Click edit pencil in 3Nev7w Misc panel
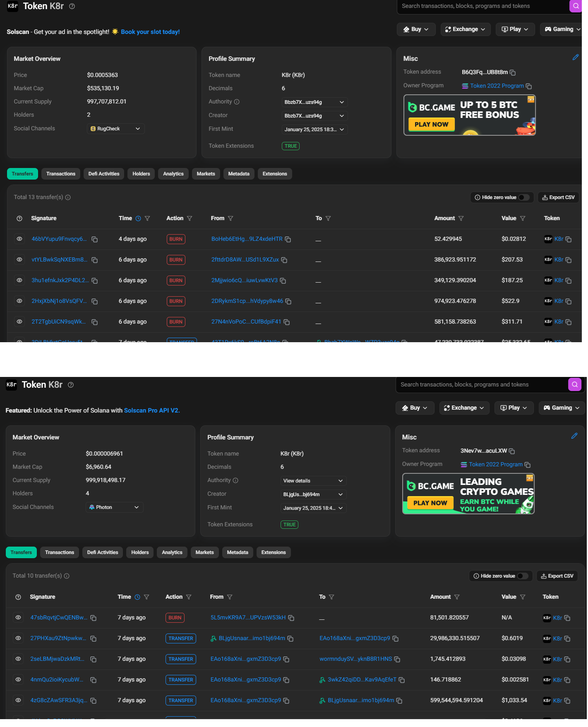Image resolution: width=588 pixels, height=727 pixels. (574, 436)
